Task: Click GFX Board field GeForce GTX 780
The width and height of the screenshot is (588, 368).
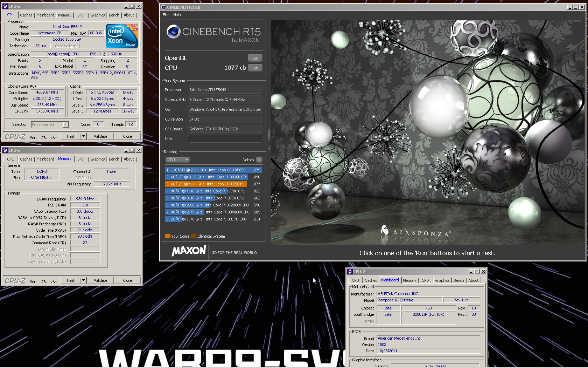Action: tap(225, 129)
